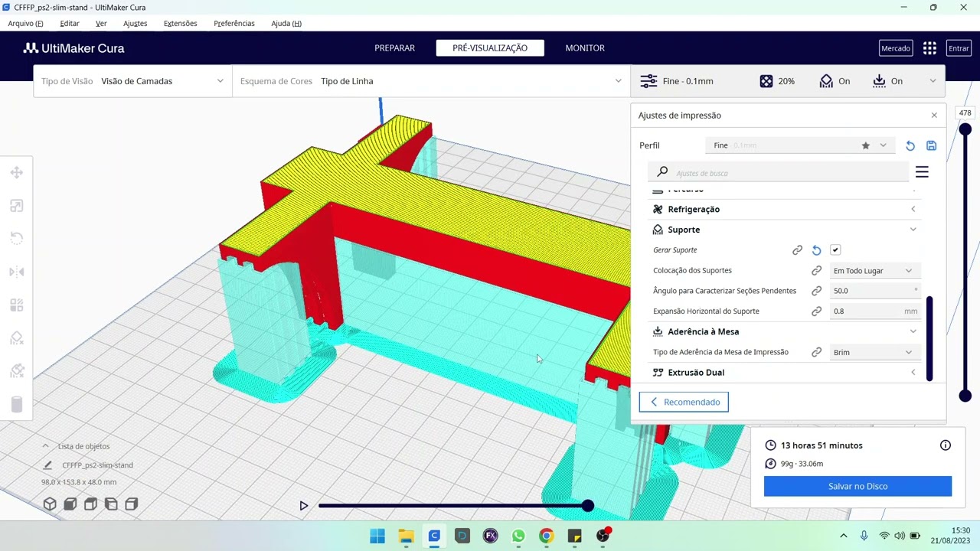Screen dimensions: 980x551
Task: Open per-model settings tool
Action: point(17,305)
